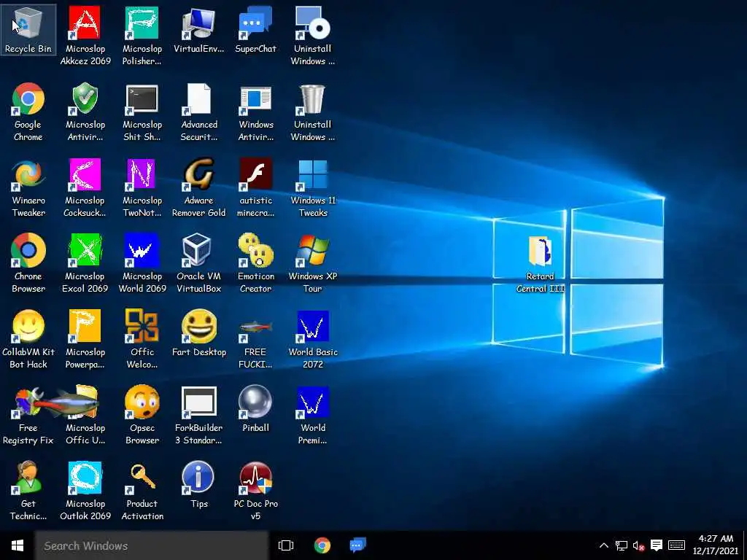The image size is (747, 560).
Task: Click the Product Activation key icon
Action: pyautogui.click(x=142, y=490)
